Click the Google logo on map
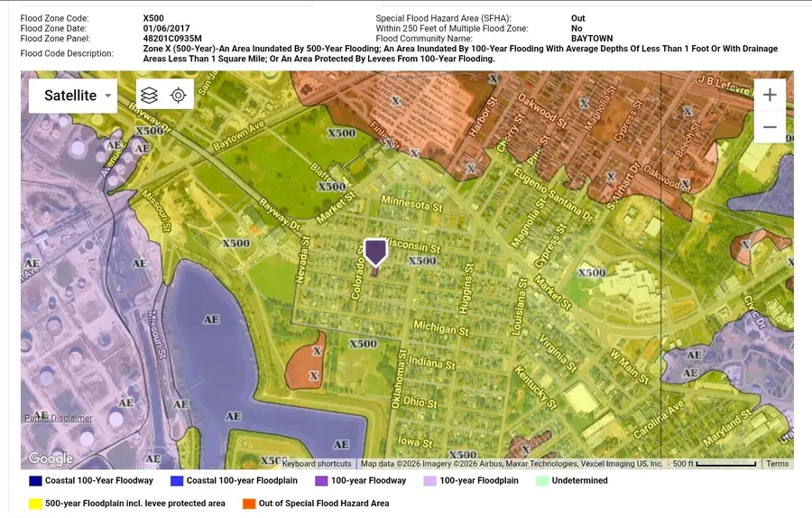This screenshot has width=812, height=518. point(51,458)
